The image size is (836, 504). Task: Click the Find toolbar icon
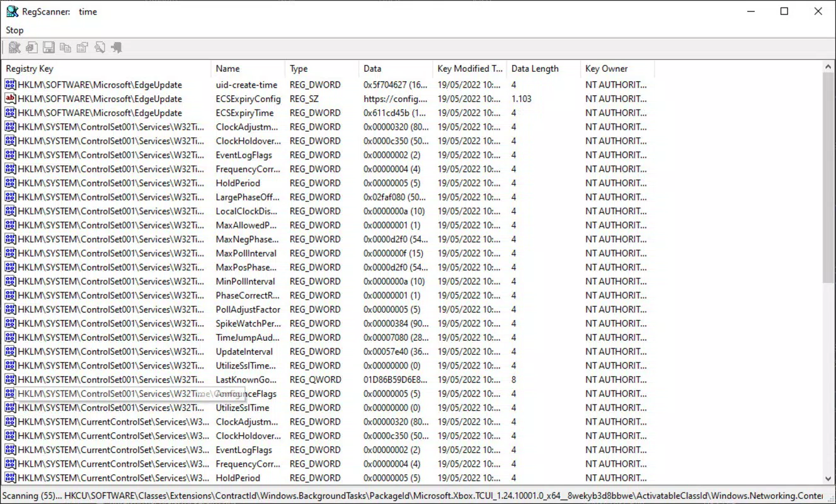click(100, 47)
